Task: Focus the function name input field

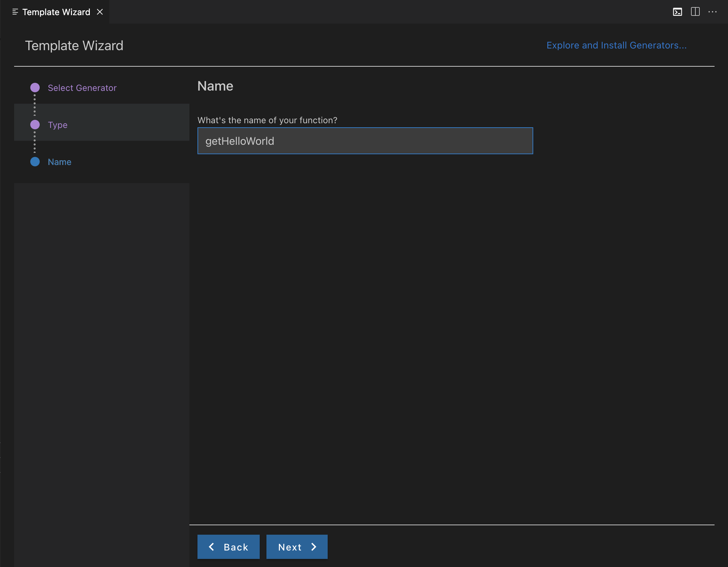Action: click(x=365, y=141)
